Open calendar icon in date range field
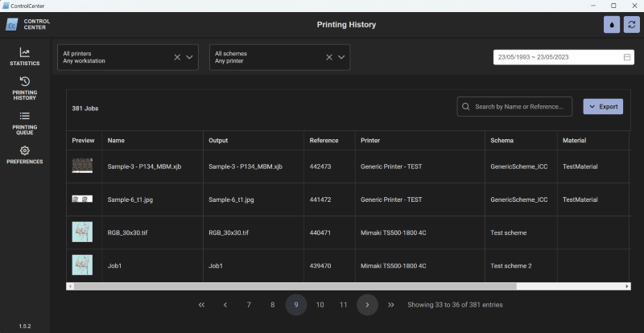644x333 pixels. tap(627, 58)
